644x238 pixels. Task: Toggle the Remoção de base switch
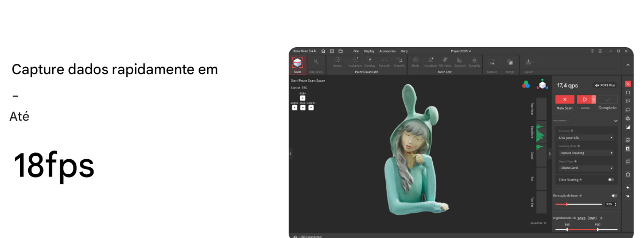[614, 195]
